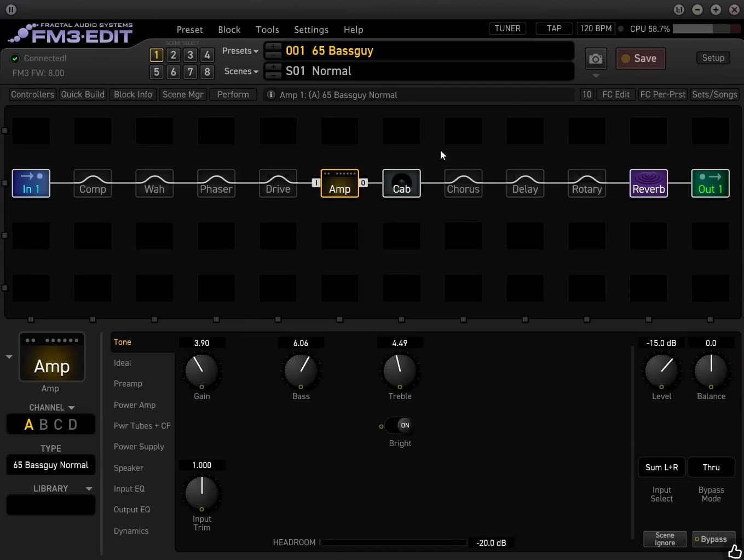Click the pause icon in title bar
Viewport: 744px width, 560px height.
(x=11, y=9)
